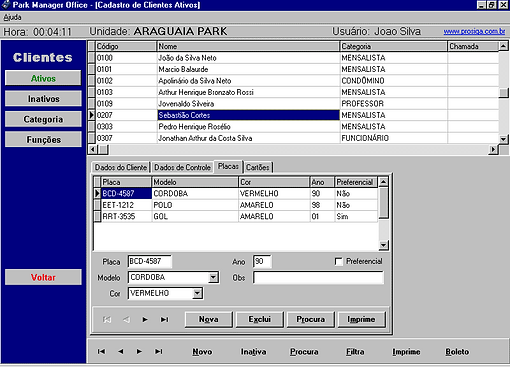The width and height of the screenshot is (510, 367).
Task: Click plates grid scrollbar down arrow
Action: tap(383, 245)
